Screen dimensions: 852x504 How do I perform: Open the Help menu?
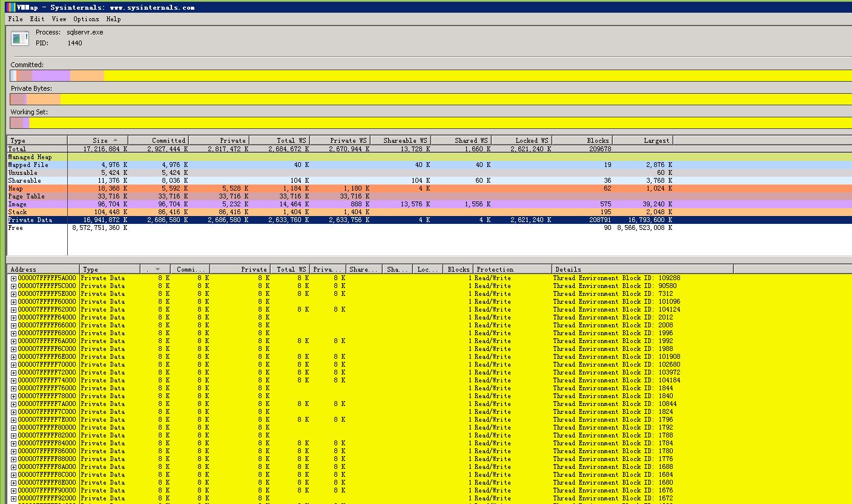pos(113,19)
